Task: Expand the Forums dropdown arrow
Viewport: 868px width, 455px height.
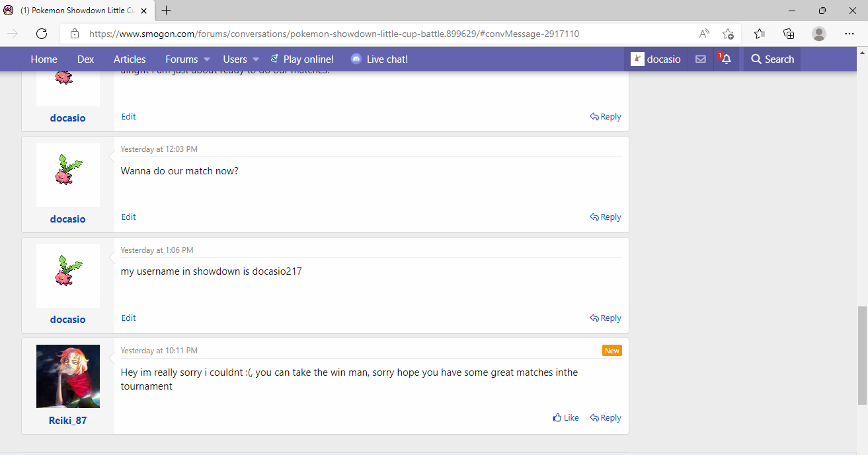Action: (207, 59)
